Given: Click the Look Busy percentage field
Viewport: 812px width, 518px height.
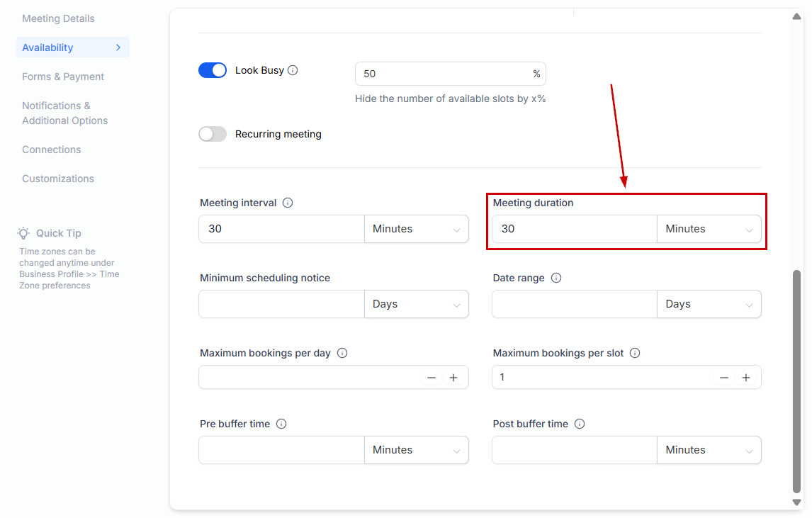Looking at the screenshot, I should (443, 74).
